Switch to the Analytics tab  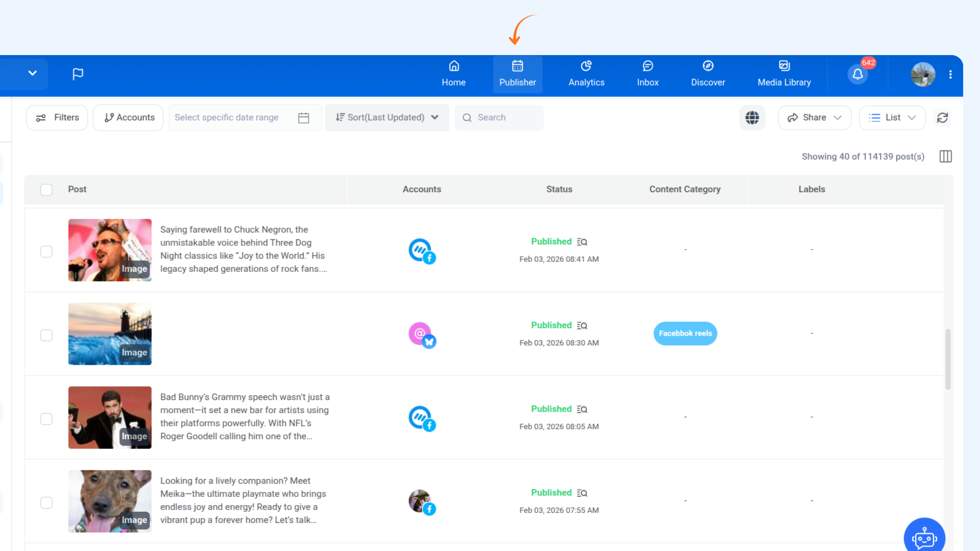click(x=586, y=74)
